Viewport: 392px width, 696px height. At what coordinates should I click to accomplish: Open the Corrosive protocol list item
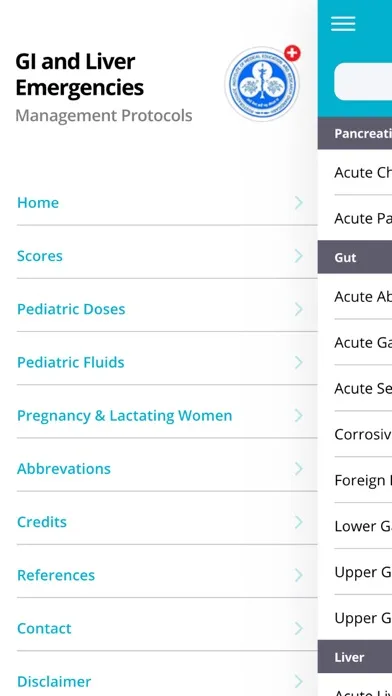point(363,434)
